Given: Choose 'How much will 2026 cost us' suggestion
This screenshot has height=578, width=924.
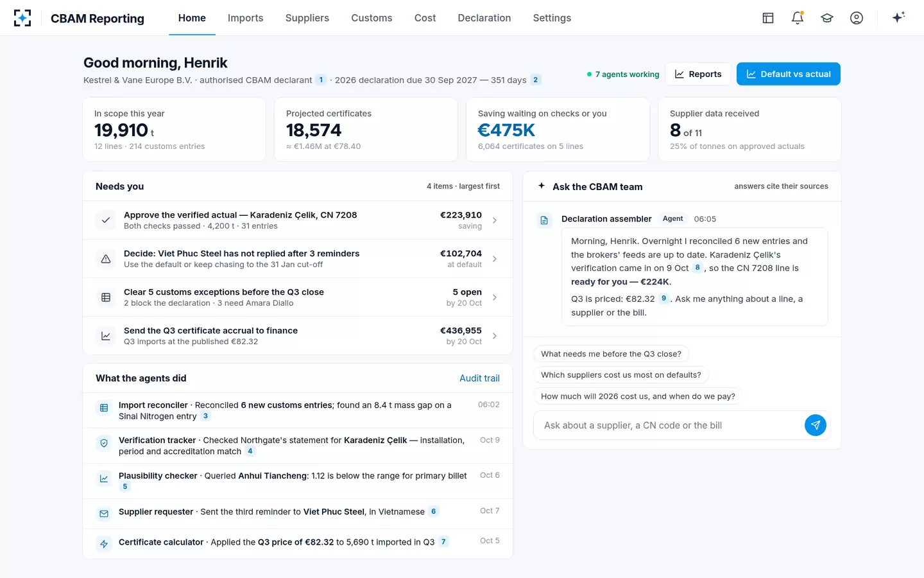Looking at the screenshot, I should pos(638,396).
